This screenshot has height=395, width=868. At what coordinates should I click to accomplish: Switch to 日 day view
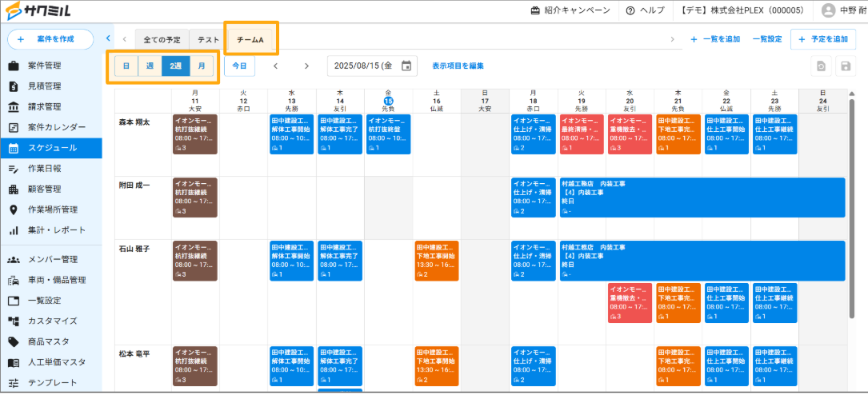pyautogui.click(x=124, y=66)
